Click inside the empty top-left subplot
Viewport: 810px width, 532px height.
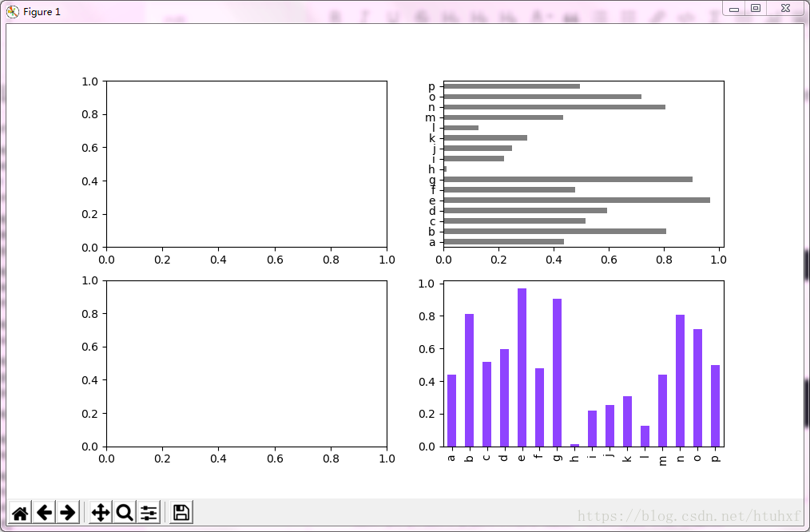coord(246,165)
